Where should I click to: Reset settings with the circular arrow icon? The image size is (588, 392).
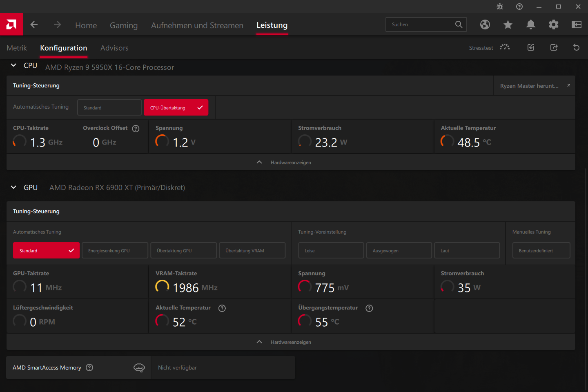coord(577,47)
